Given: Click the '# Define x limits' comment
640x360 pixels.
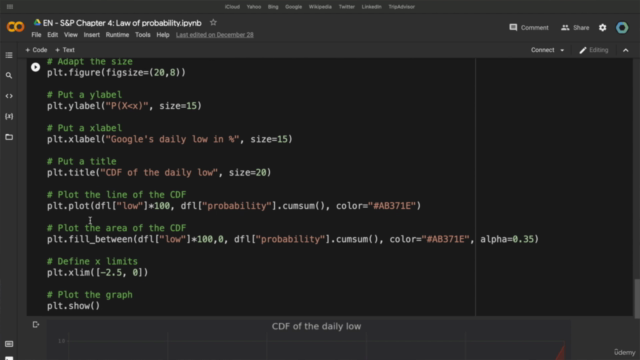Looking at the screenshot, I should tap(92, 261).
